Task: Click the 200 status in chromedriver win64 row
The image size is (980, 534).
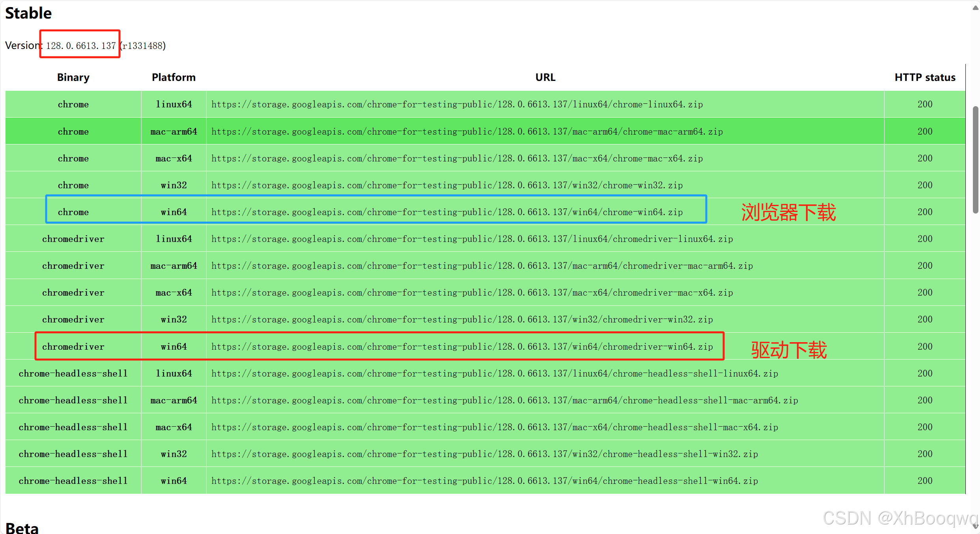Action: [x=925, y=347]
